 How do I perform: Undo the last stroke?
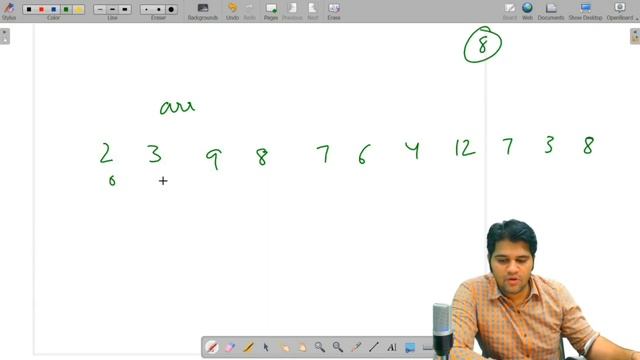(232, 11)
